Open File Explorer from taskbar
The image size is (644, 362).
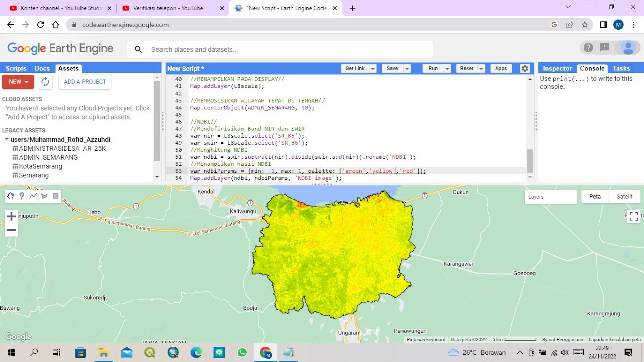(x=103, y=352)
